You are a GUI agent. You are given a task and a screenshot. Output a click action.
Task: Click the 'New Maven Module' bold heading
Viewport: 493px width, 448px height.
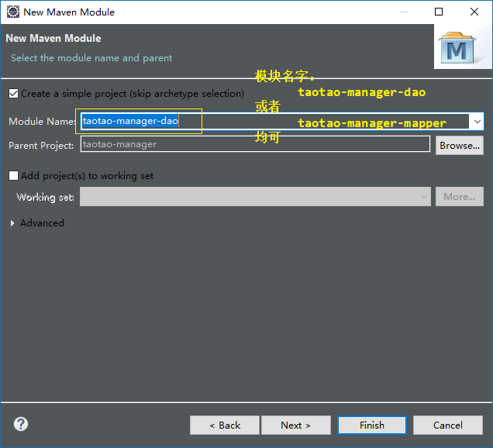click(x=53, y=38)
